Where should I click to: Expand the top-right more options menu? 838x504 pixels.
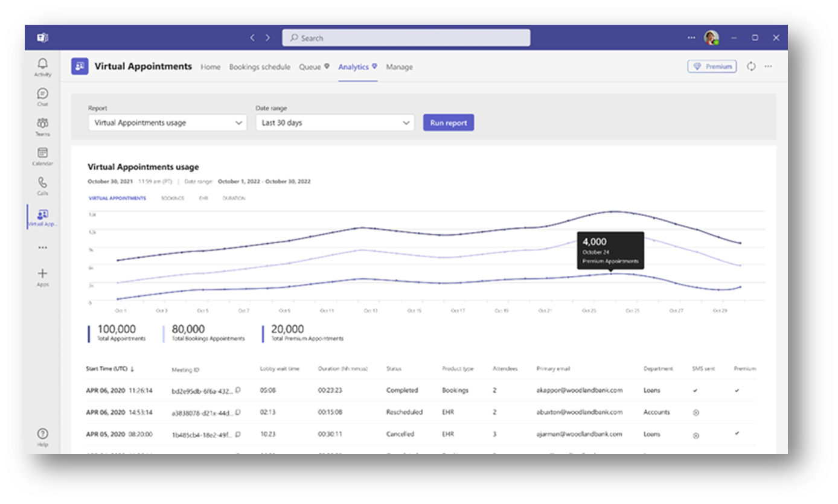769,66
